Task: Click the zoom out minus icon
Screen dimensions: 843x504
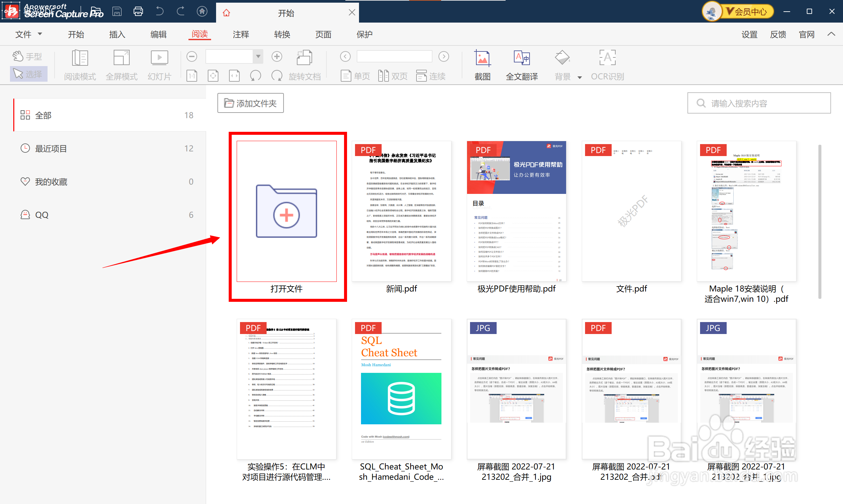Action: pyautogui.click(x=192, y=56)
